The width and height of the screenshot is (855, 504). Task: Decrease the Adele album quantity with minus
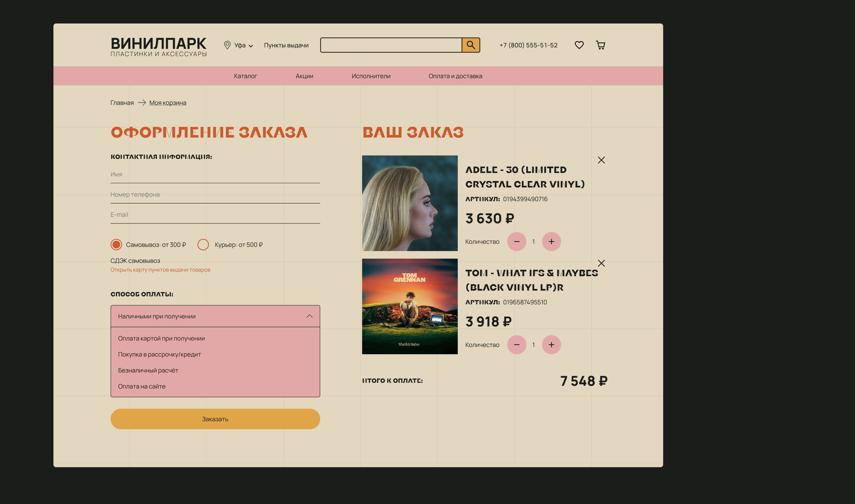(516, 241)
